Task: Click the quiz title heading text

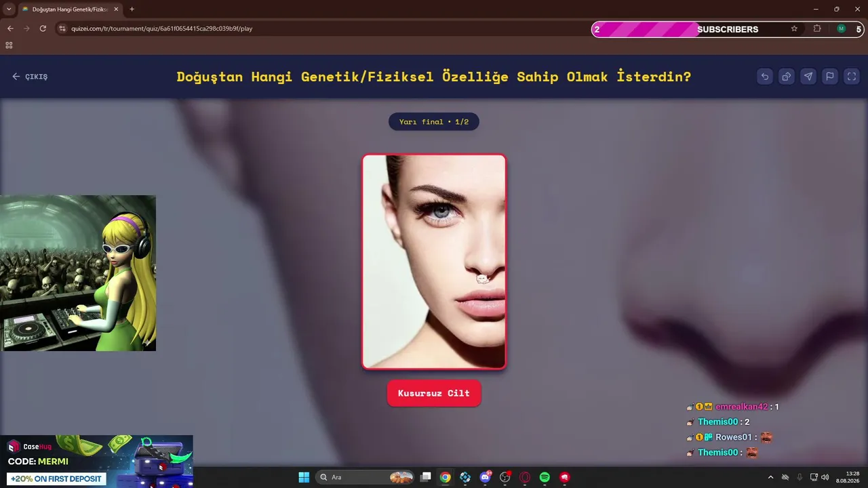Action: point(434,77)
